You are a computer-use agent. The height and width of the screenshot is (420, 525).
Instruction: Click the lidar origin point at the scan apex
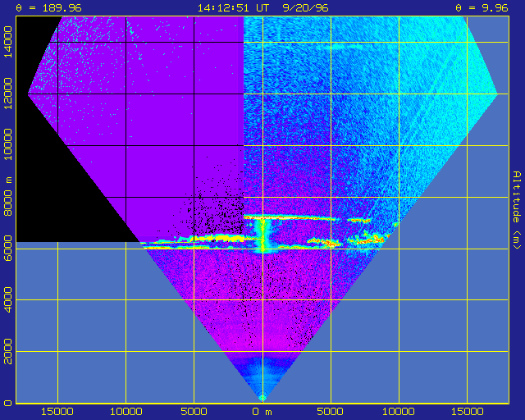(x=262, y=399)
